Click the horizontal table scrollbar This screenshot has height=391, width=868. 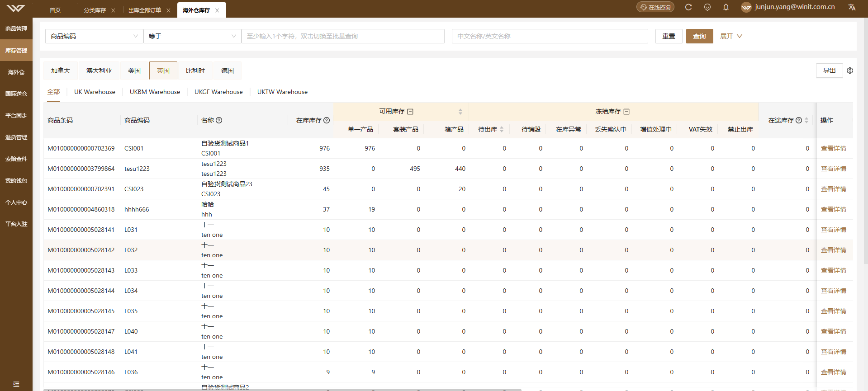coord(283,389)
